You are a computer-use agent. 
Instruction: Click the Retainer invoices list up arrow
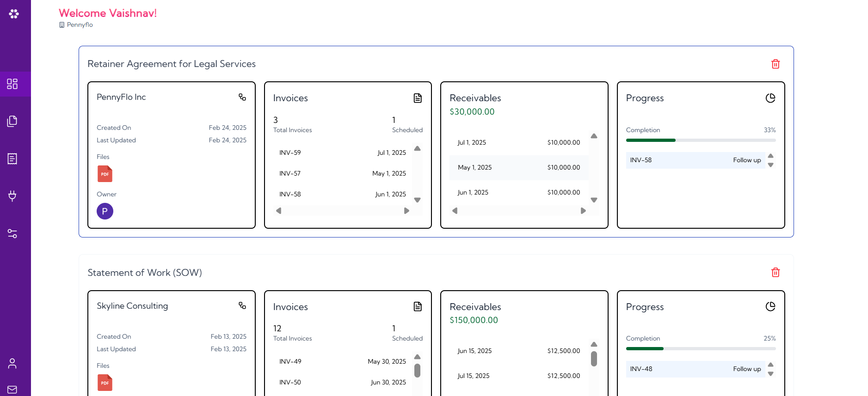417,148
